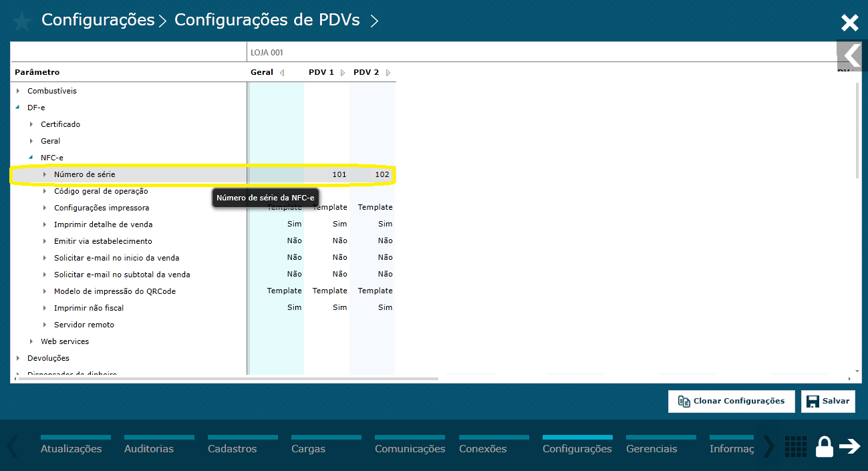868x471 pixels.
Task: Click the lock icon in the bottom bar
Action: 824,446
